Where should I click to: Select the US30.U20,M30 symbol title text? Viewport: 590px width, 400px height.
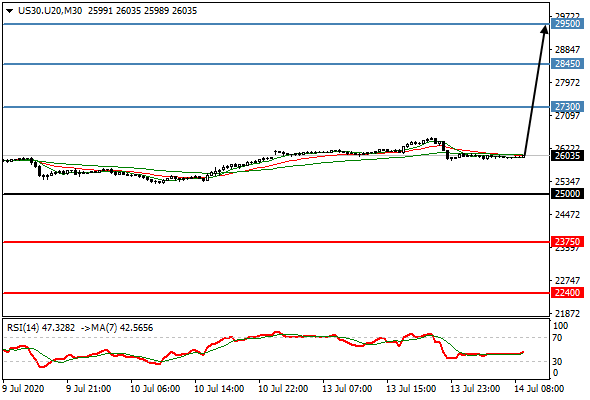[50, 11]
